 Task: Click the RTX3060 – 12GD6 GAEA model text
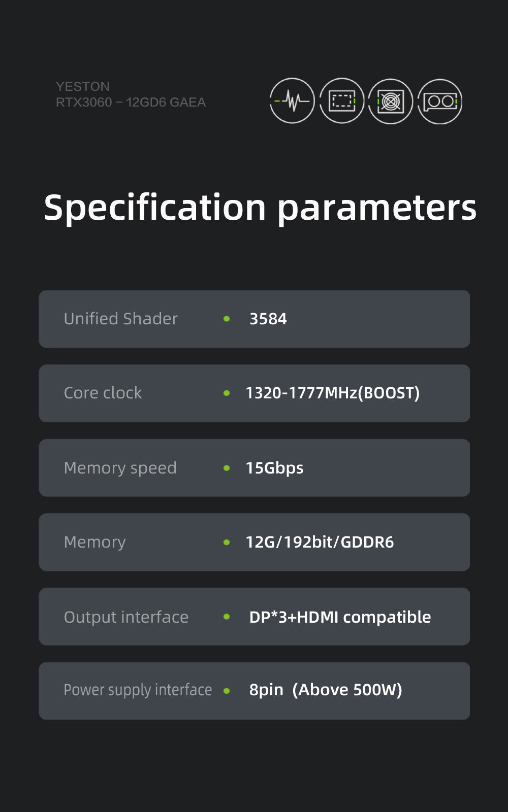pos(131,103)
